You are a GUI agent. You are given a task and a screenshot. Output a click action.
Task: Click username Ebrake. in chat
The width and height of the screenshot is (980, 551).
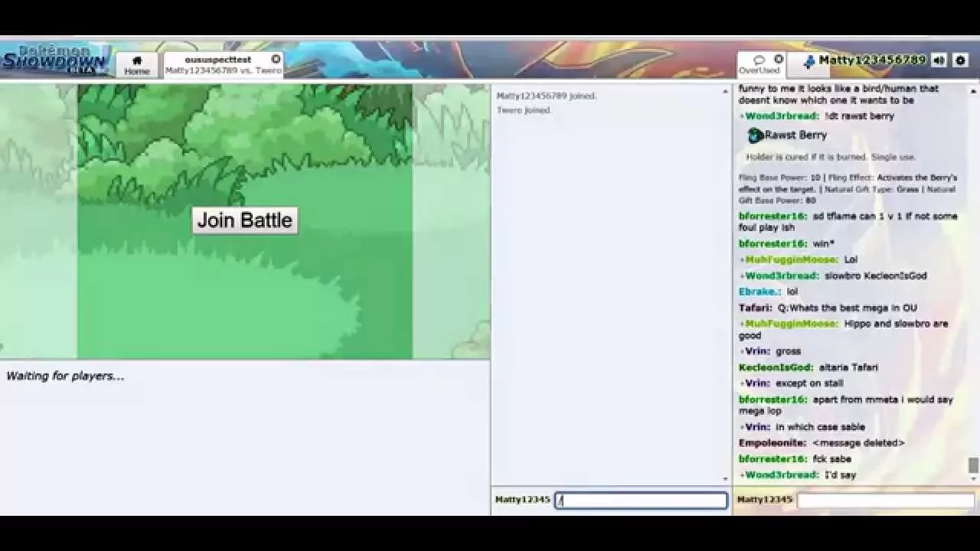pos(759,292)
